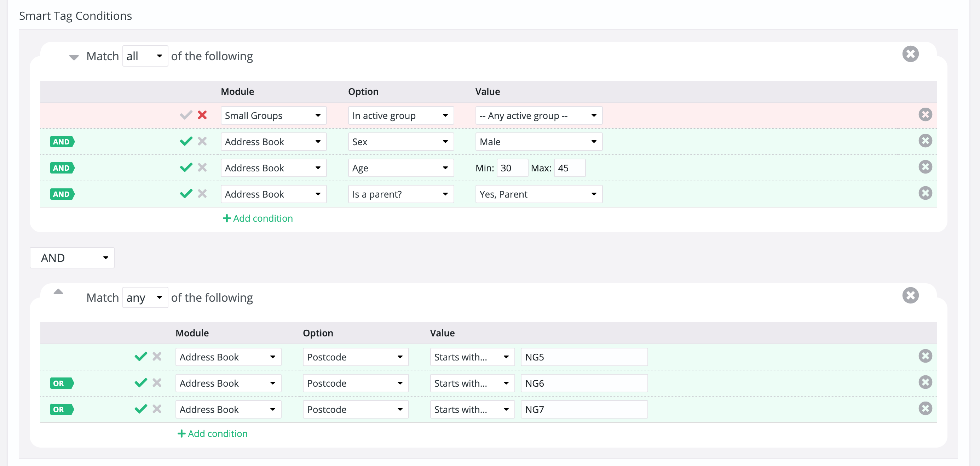Change the Starts with operator on NG5 row
Viewport: 980px width, 466px height.
pos(472,357)
